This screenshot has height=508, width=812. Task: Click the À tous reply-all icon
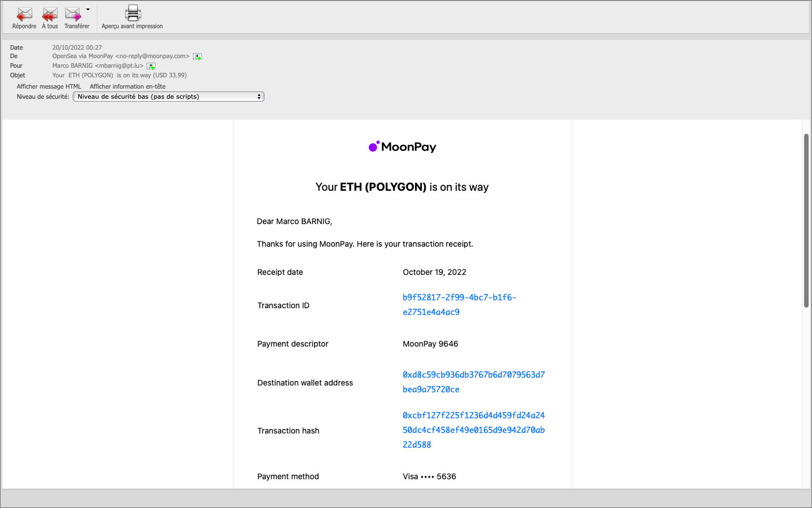tap(50, 14)
